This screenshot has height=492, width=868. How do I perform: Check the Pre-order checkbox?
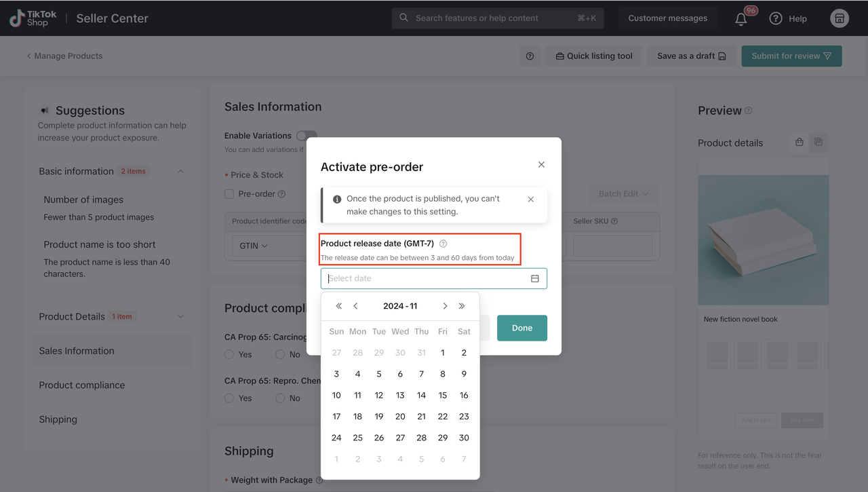229,194
